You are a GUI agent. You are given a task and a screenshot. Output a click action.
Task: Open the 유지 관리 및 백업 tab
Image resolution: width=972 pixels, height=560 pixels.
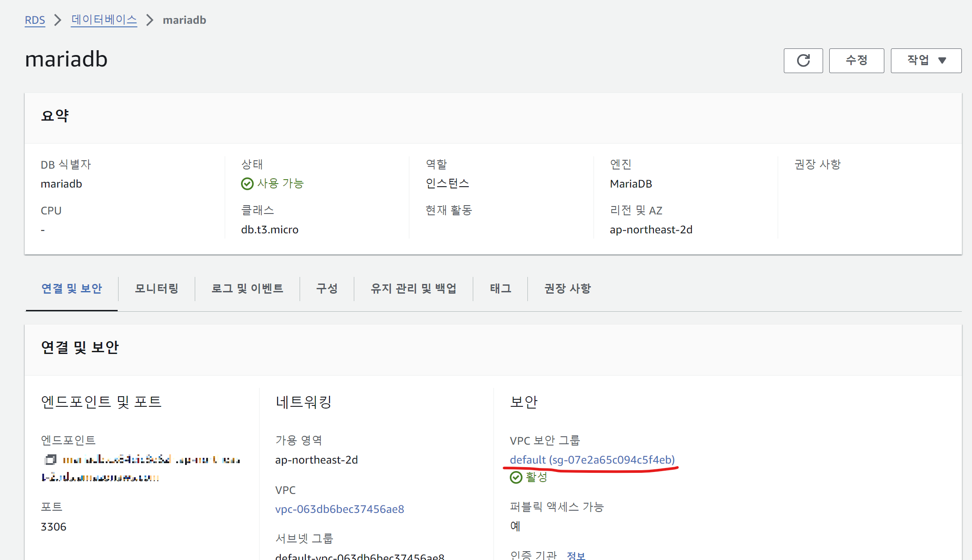click(413, 289)
